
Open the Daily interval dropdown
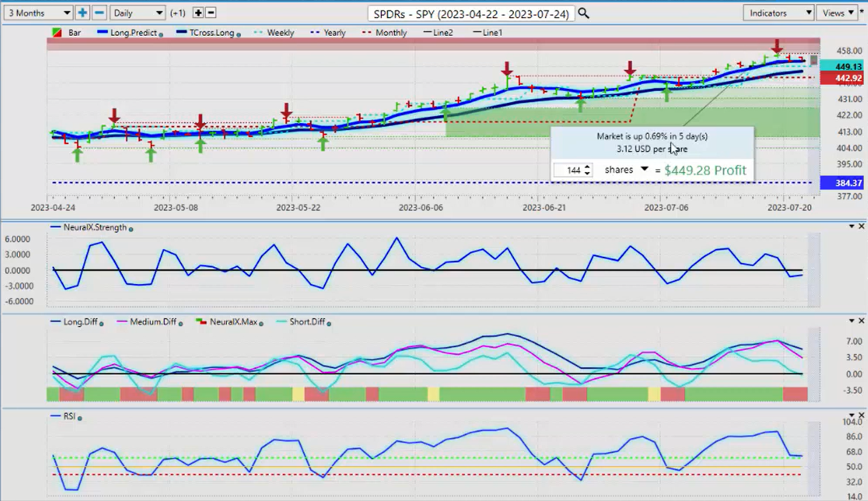138,13
